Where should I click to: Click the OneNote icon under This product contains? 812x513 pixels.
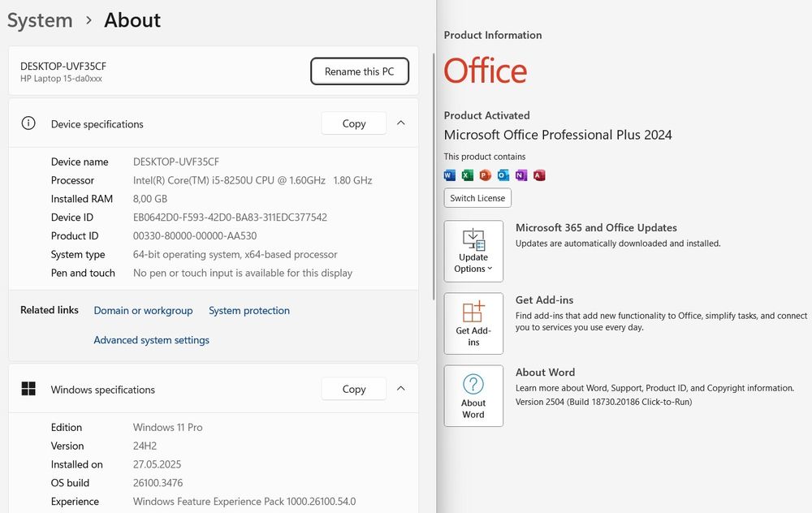pyautogui.click(x=521, y=175)
